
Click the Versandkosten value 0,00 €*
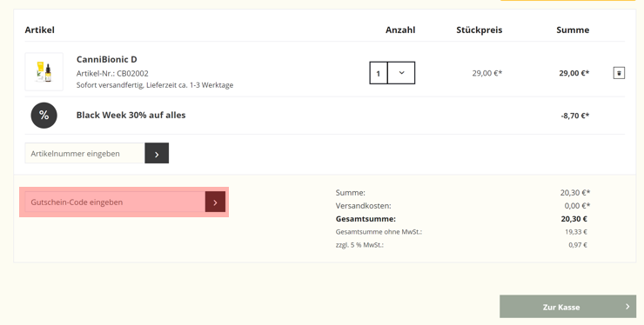(577, 206)
